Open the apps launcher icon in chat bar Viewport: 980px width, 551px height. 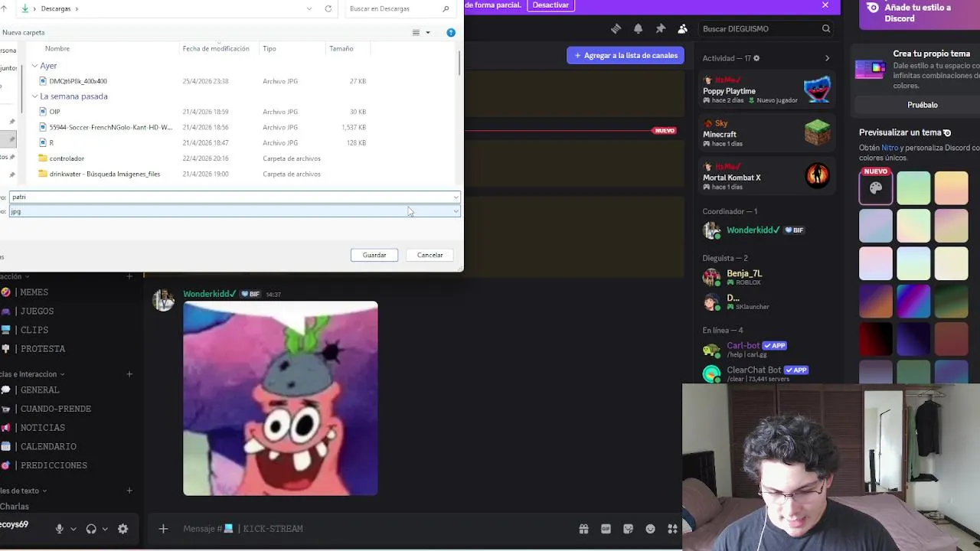(x=672, y=529)
